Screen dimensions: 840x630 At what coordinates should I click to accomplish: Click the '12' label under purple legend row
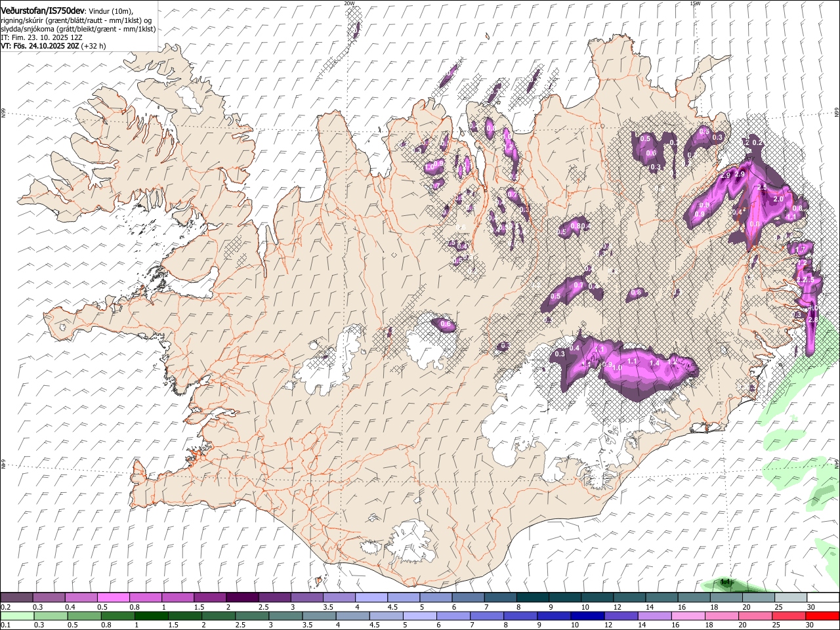point(617,607)
